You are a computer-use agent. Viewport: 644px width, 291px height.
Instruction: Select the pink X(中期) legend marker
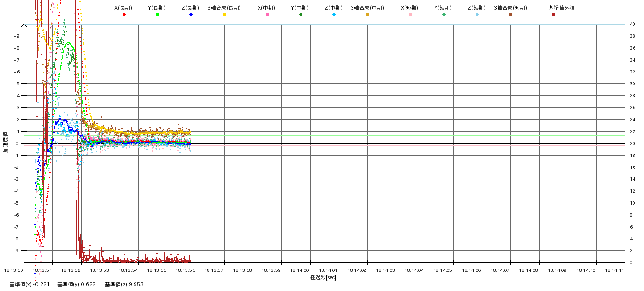(x=267, y=15)
